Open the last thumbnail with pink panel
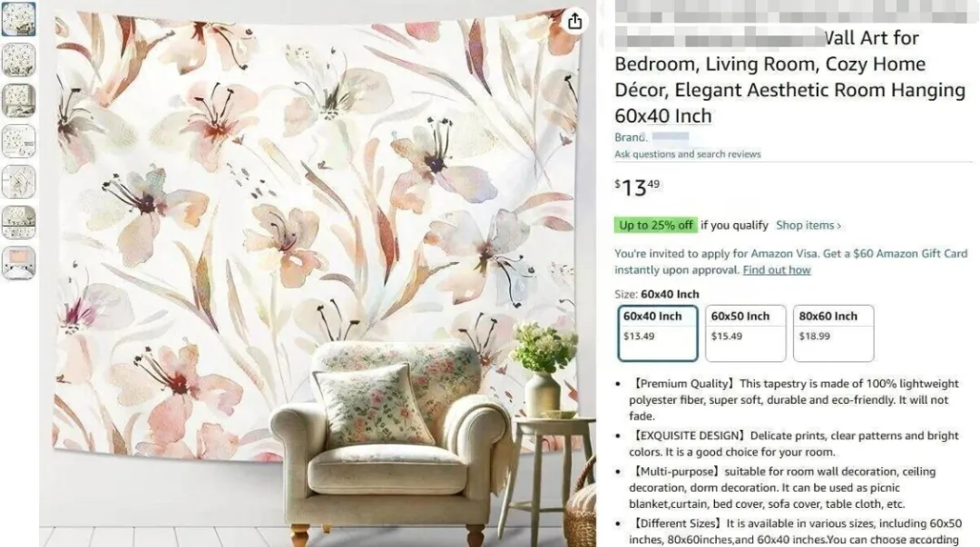The width and height of the screenshot is (980, 547). click(x=18, y=263)
